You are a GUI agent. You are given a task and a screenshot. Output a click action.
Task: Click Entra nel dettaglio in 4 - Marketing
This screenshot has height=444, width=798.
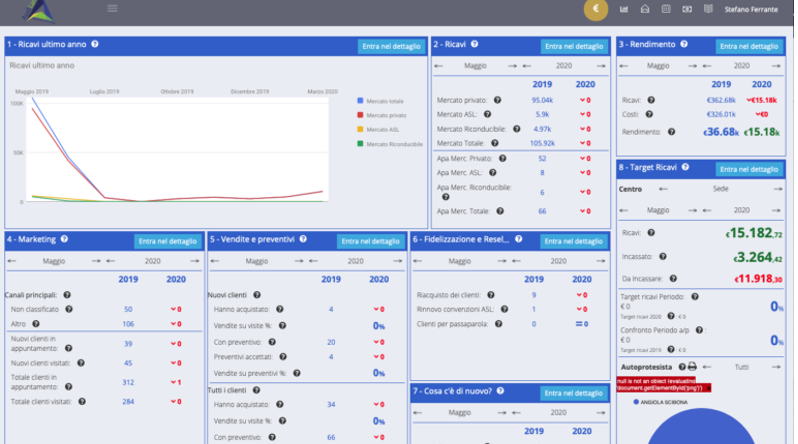167,241
